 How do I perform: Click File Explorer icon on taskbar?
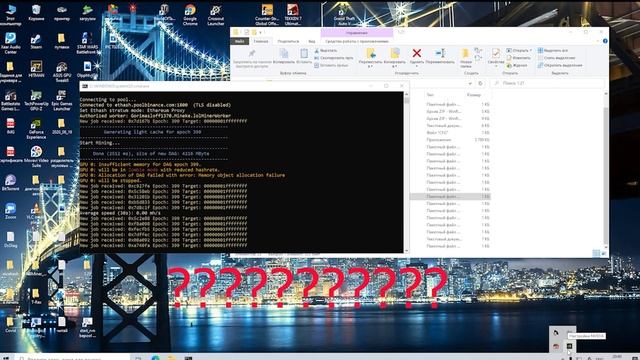click(x=172, y=358)
